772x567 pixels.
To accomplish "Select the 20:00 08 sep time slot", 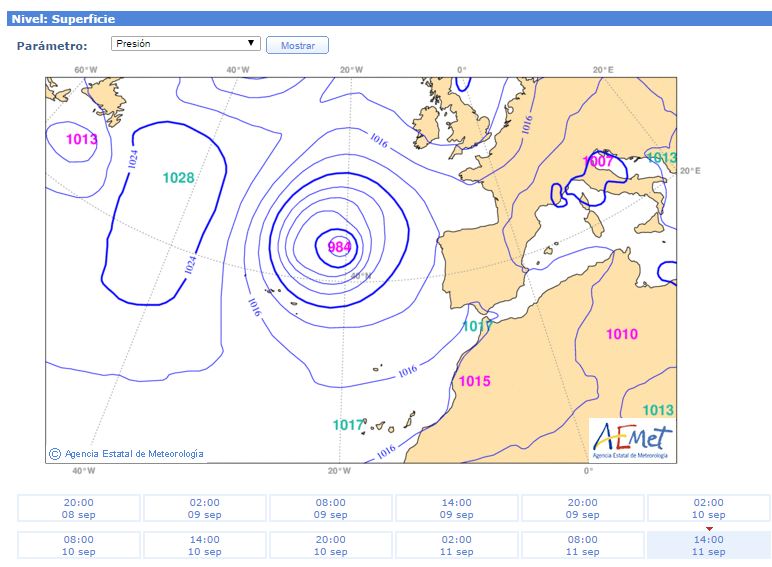I will tap(79, 508).
